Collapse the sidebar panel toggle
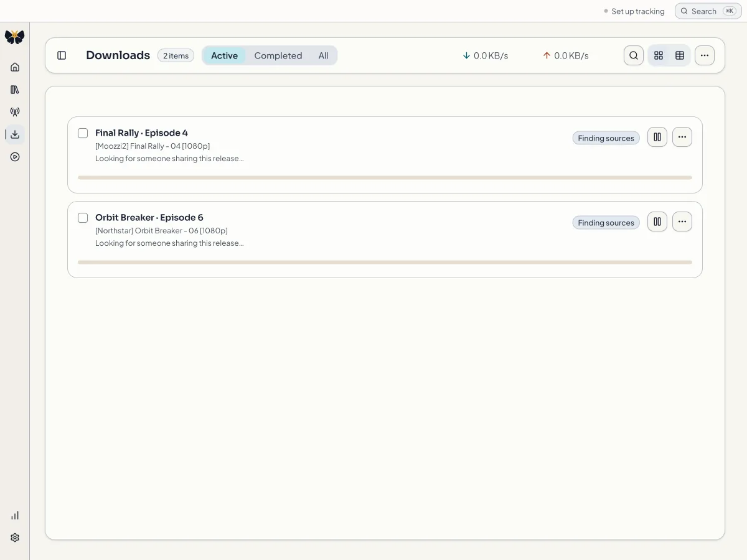Viewport: 747px width, 560px height. click(62, 55)
